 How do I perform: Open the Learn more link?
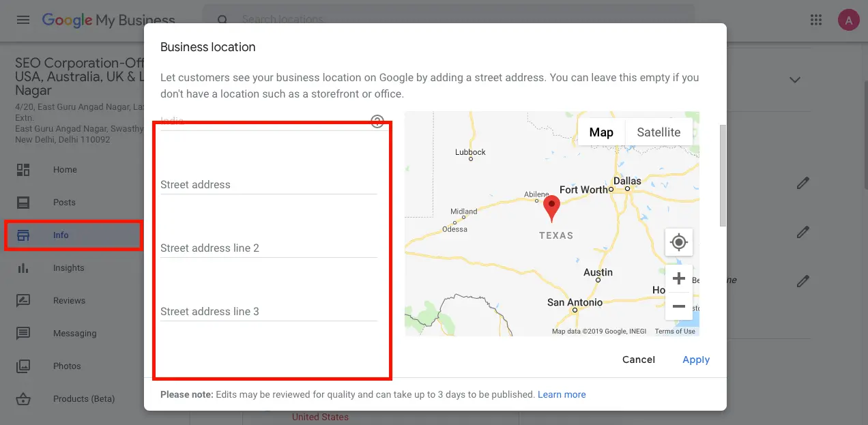click(x=562, y=394)
